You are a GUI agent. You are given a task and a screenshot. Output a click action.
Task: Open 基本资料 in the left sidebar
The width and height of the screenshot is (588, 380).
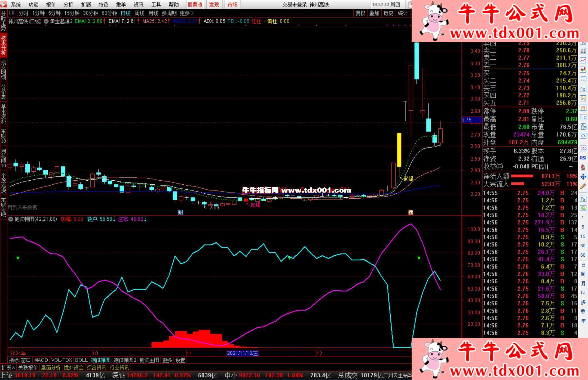tap(4, 114)
